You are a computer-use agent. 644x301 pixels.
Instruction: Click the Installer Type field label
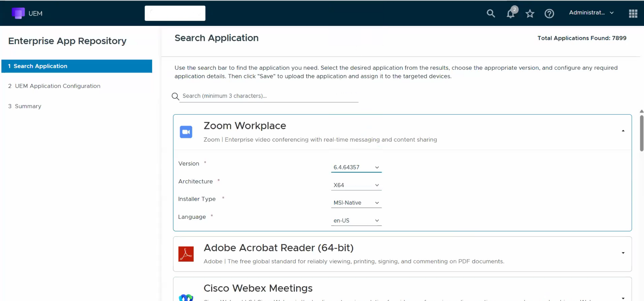pyautogui.click(x=197, y=199)
